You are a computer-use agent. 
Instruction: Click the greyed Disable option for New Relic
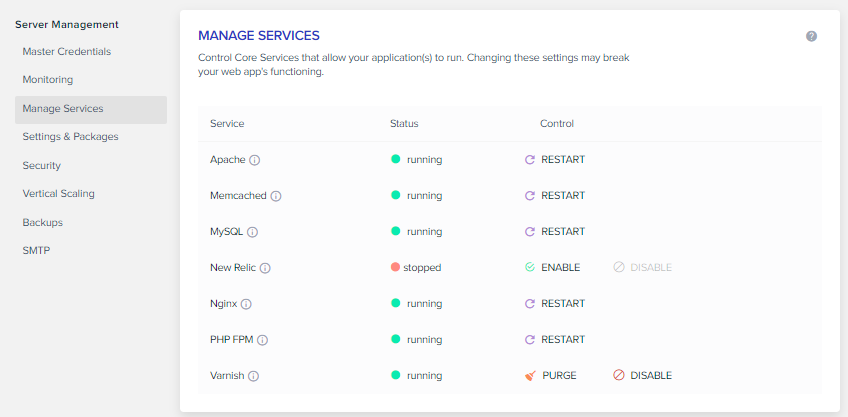642,267
